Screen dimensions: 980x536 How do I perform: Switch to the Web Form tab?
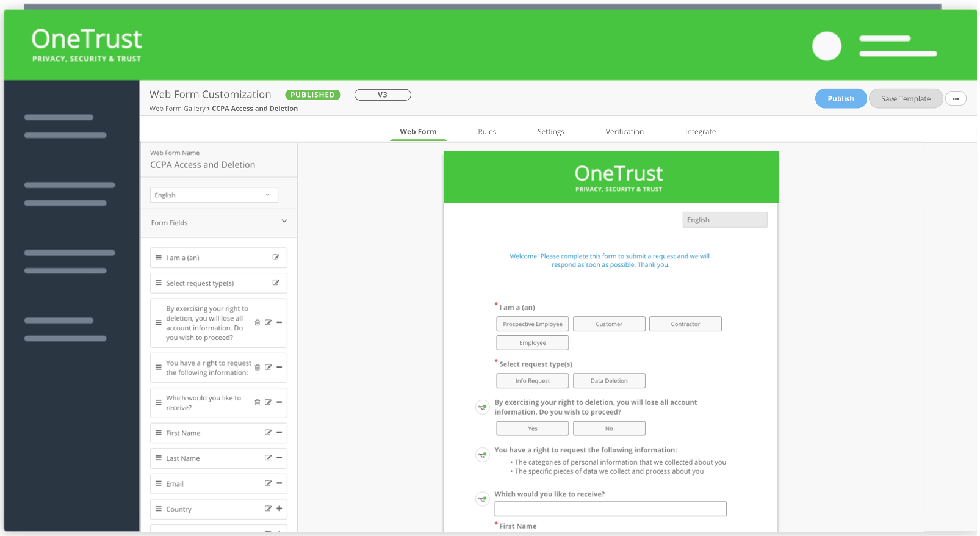pos(418,131)
